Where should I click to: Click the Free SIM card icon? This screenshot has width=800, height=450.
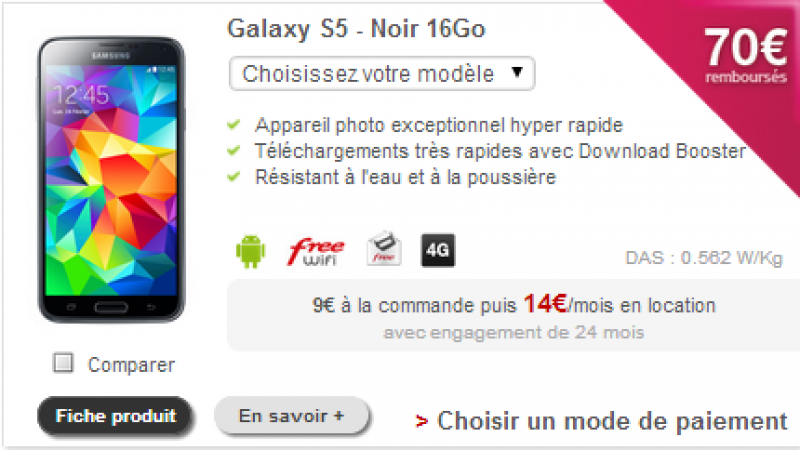[x=384, y=248]
